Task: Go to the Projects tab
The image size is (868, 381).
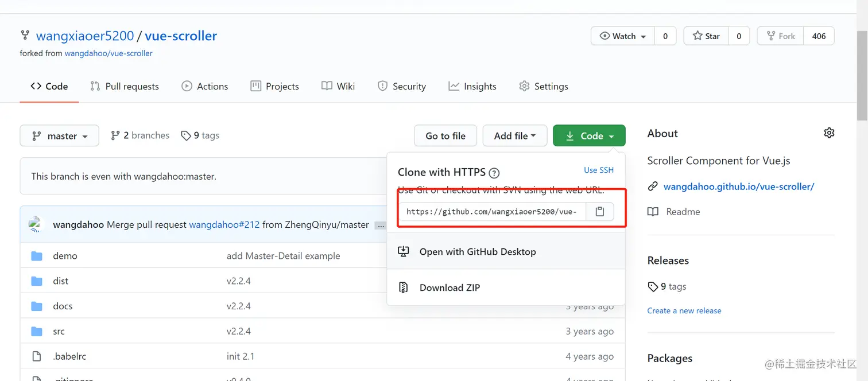Action: point(275,87)
